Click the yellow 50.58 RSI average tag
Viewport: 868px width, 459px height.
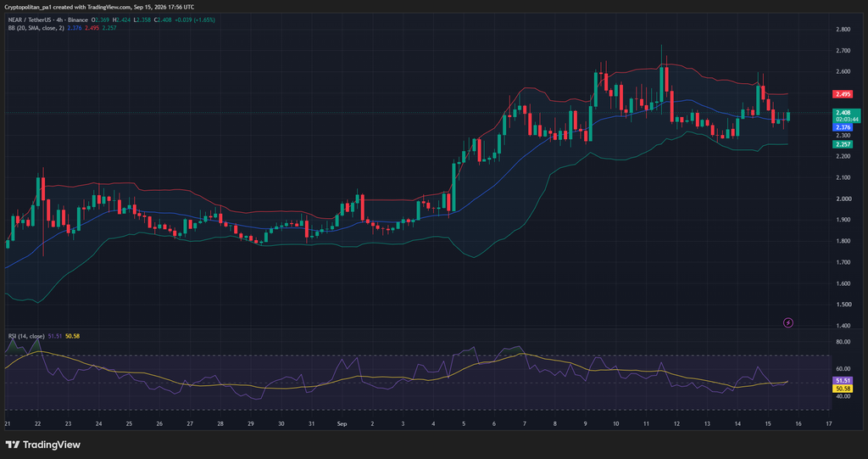[x=843, y=389]
